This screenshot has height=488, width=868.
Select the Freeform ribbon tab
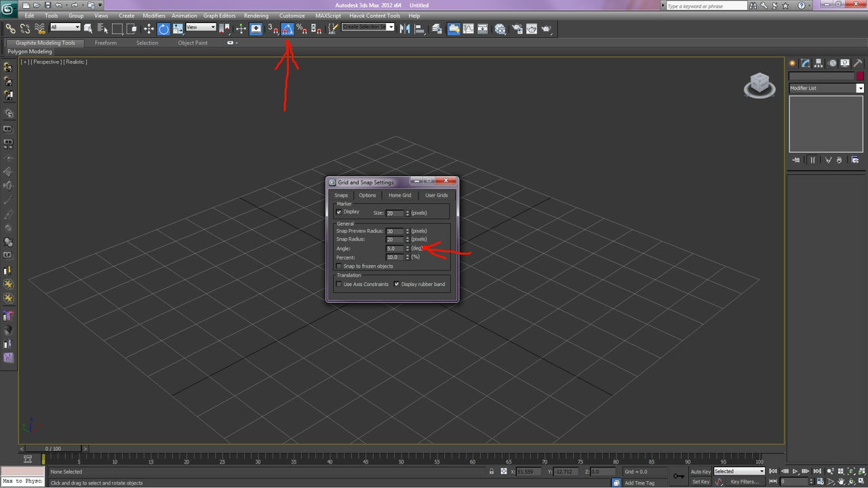[106, 43]
